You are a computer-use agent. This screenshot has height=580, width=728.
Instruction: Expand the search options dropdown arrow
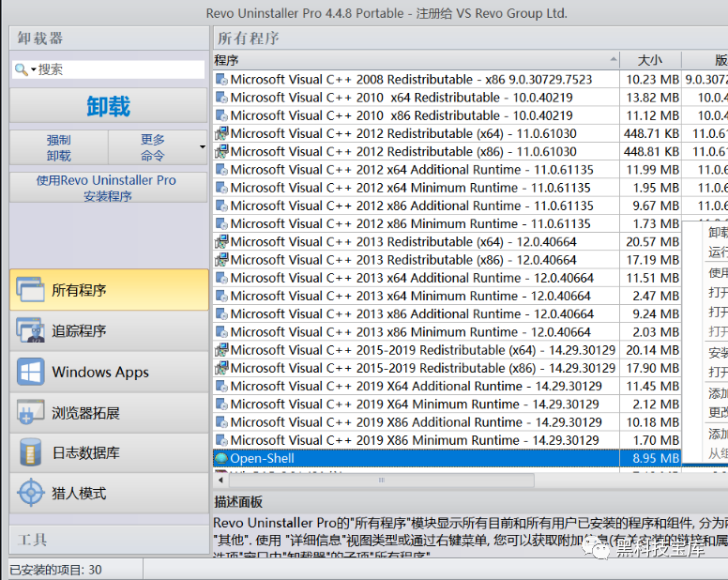click(x=34, y=69)
